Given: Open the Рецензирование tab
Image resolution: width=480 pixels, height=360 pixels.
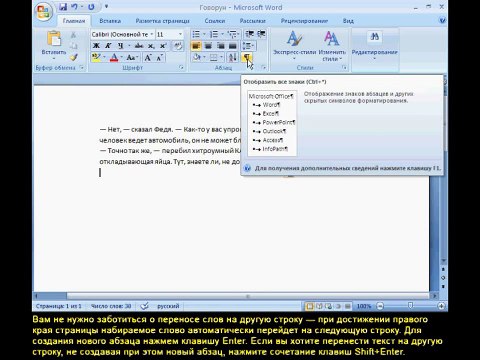Looking at the screenshot, I should (304, 21).
